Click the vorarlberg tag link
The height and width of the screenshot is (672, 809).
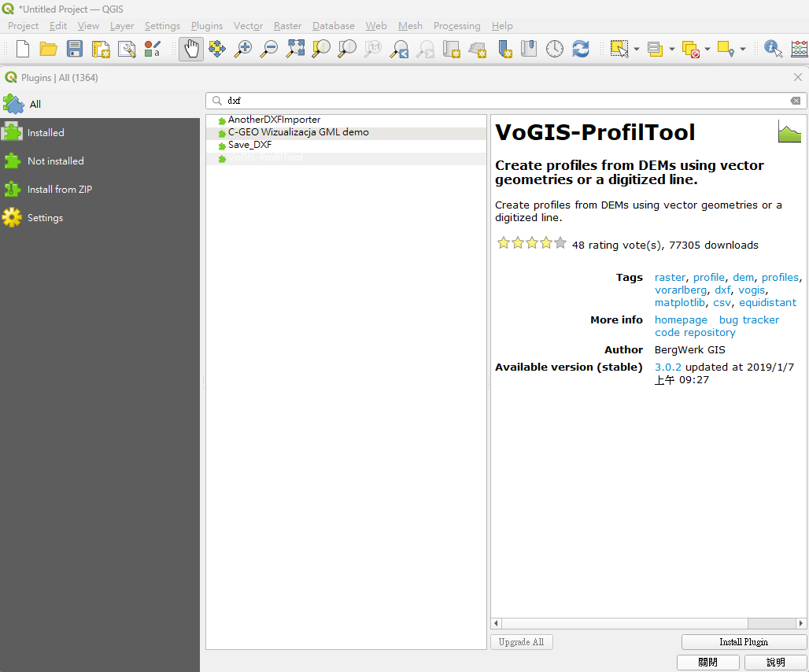[681, 290]
